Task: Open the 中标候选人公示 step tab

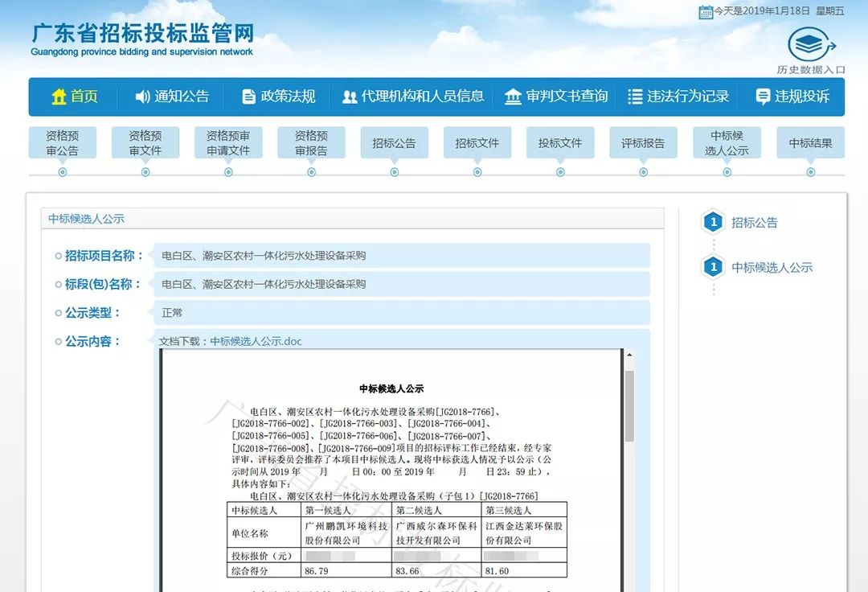Action: (727, 143)
